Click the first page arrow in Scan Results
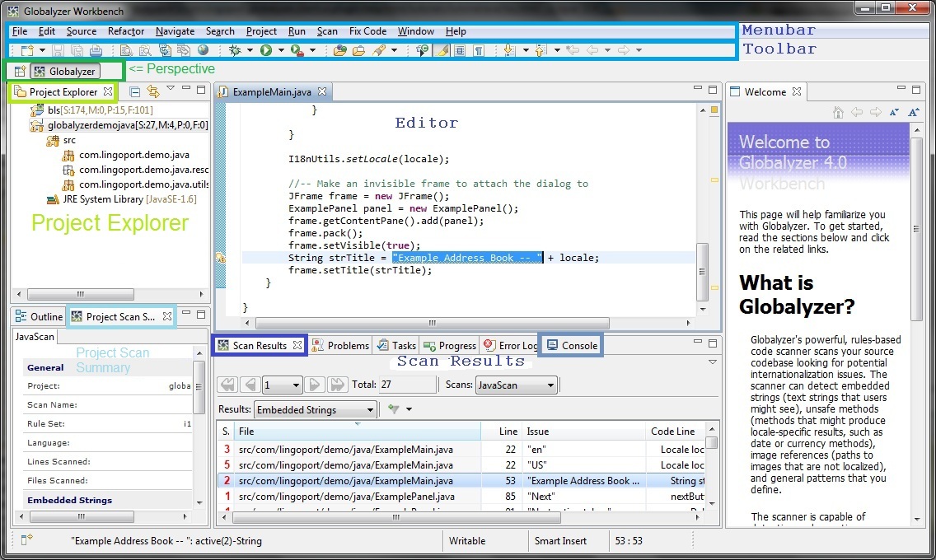Image resolution: width=936 pixels, height=560 pixels. tap(227, 385)
